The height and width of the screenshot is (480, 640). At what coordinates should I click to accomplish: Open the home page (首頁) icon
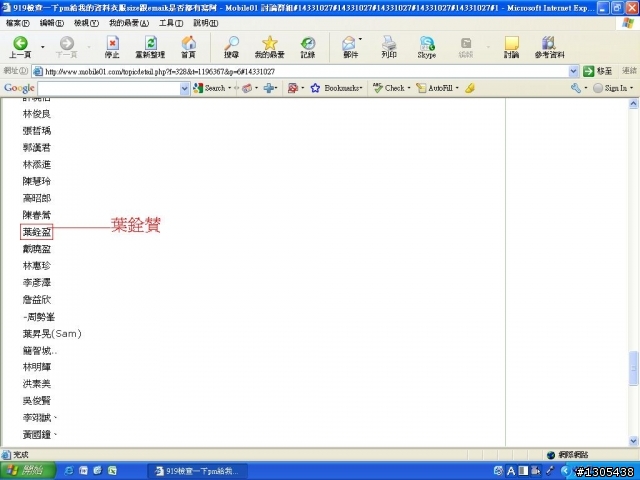click(188, 47)
